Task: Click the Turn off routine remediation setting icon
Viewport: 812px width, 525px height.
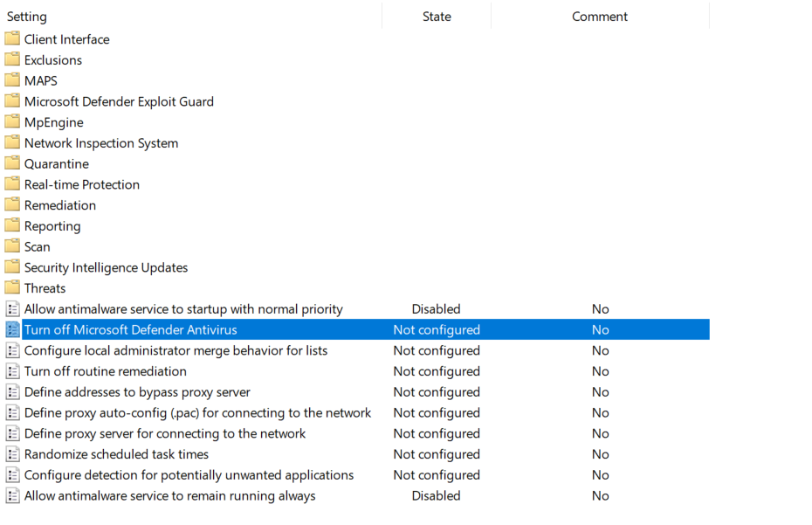Action: tap(13, 371)
